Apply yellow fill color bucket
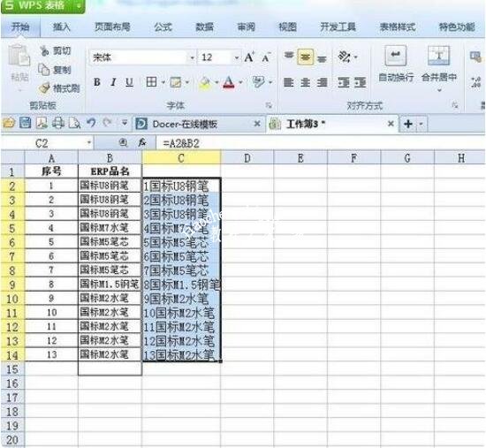 pyautogui.click(x=205, y=83)
